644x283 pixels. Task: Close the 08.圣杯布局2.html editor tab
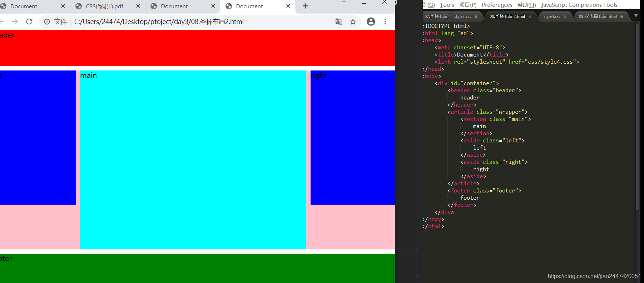point(530,16)
